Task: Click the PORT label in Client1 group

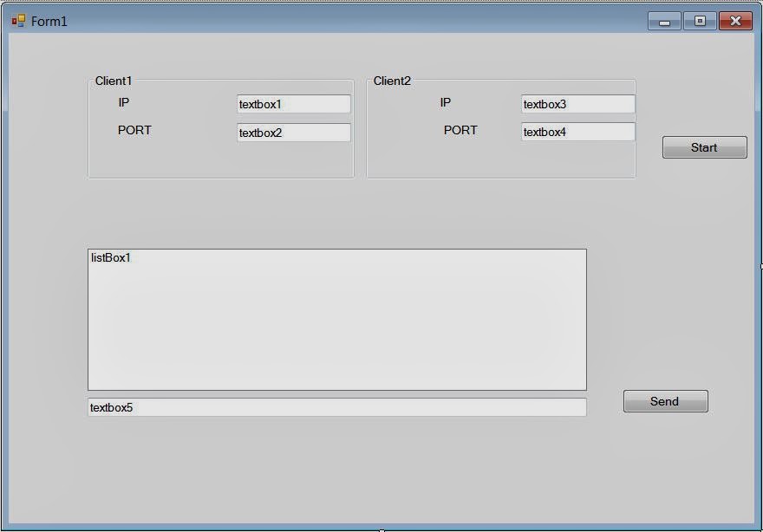Action: click(134, 130)
